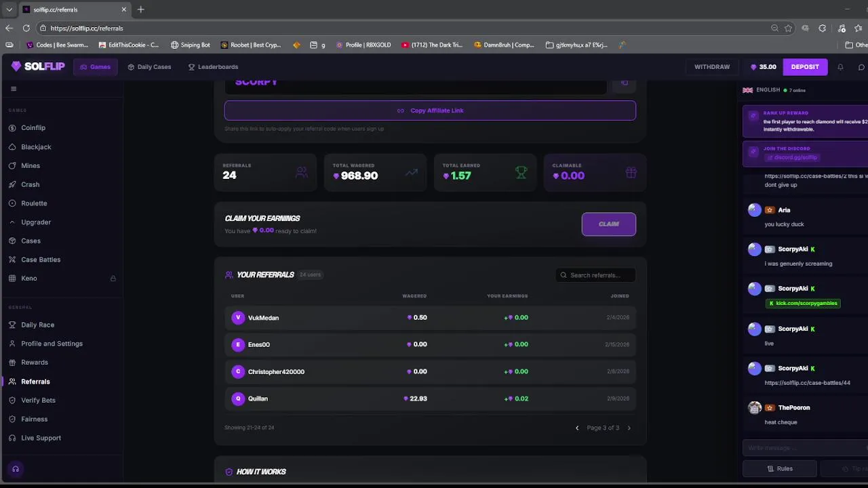
Task: Go to Roulette
Action: (x=34, y=203)
